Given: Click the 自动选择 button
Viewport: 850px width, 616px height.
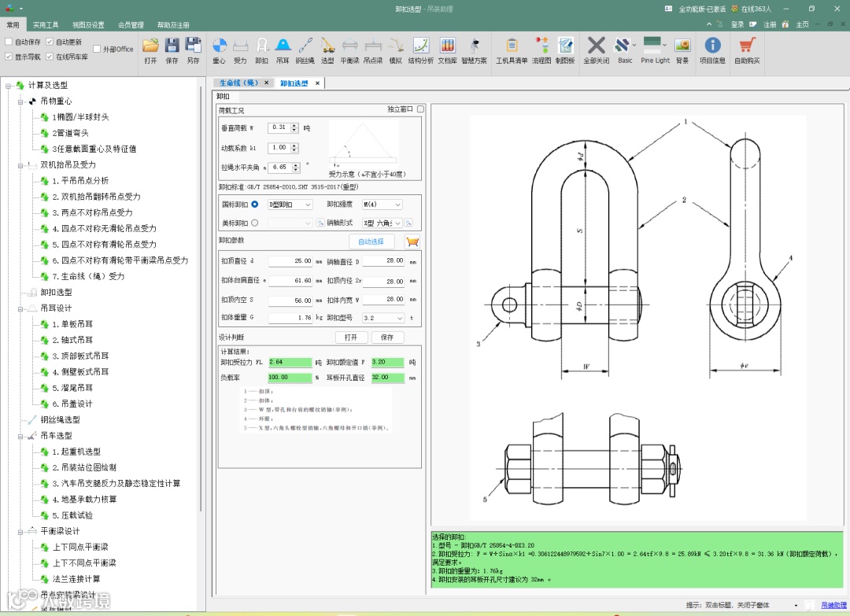Looking at the screenshot, I should tap(371, 242).
